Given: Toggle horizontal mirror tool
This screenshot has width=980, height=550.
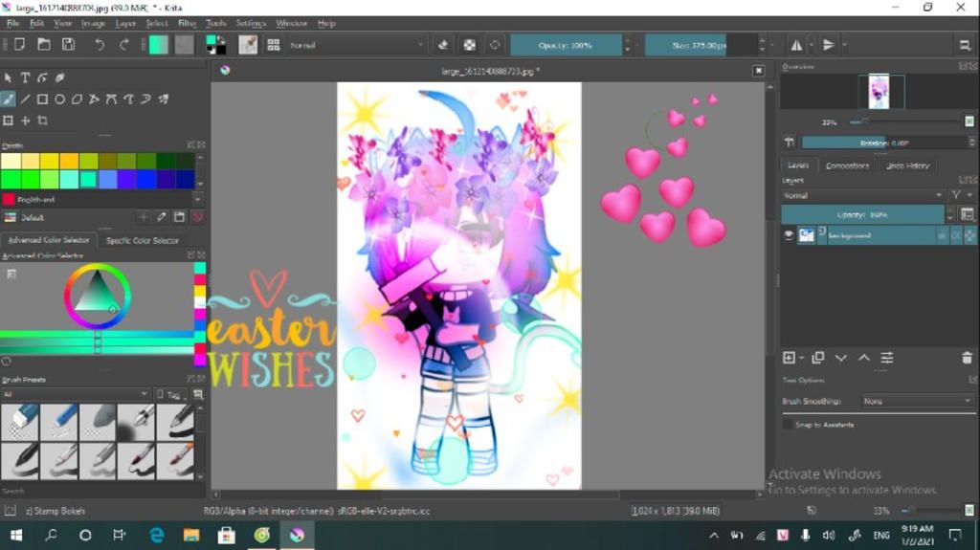Looking at the screenshot, I should click(796, 45).
